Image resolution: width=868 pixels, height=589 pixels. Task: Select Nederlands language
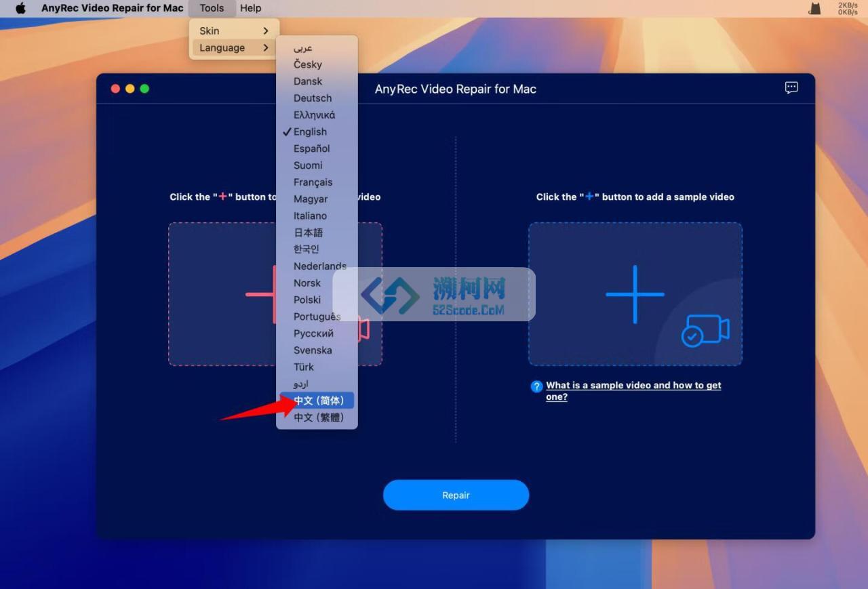(x=317, y=266)
